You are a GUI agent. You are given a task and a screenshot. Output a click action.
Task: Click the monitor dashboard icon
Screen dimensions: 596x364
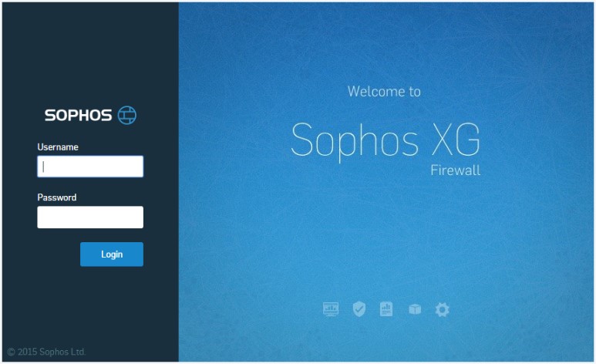coord(330,309)
